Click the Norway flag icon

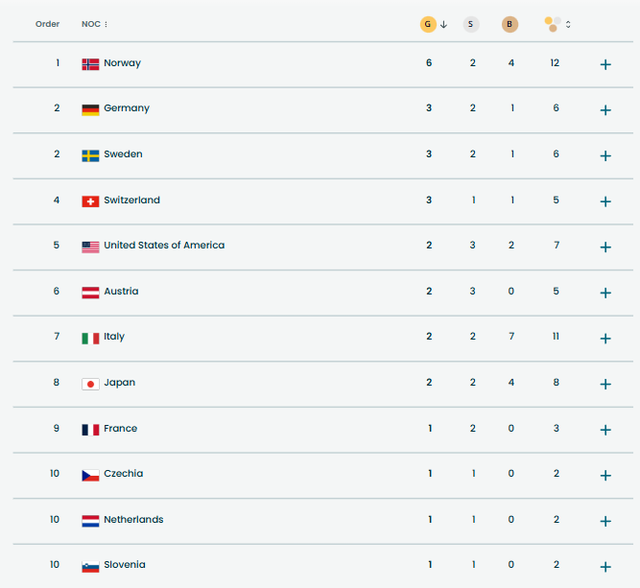(90, 64)
